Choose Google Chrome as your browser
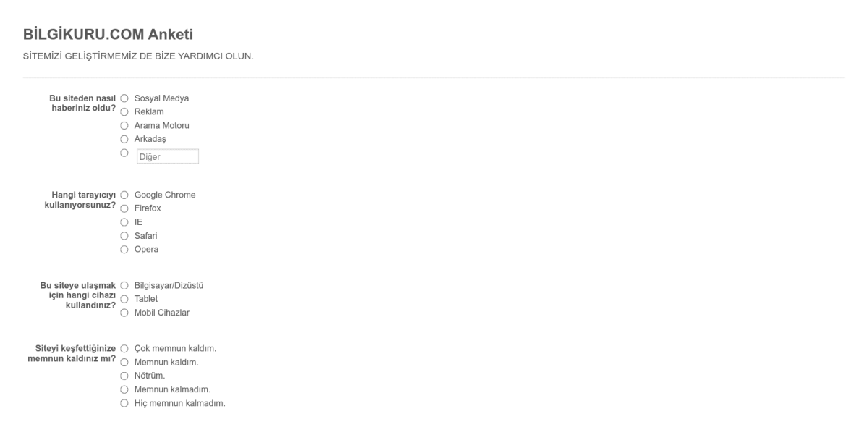Image resolution: width=868 pixels, height=427 pixels. 124,195
